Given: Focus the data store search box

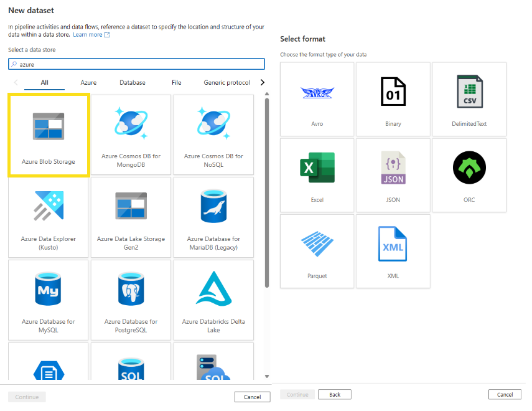Looking at the screenshot, I should pos(136,64).
